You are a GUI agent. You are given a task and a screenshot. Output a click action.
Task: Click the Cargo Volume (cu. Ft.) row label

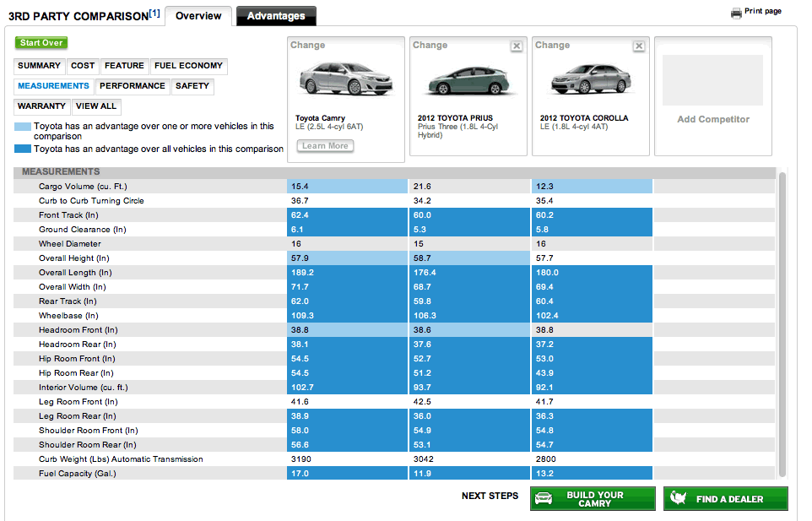click(83, 187)
